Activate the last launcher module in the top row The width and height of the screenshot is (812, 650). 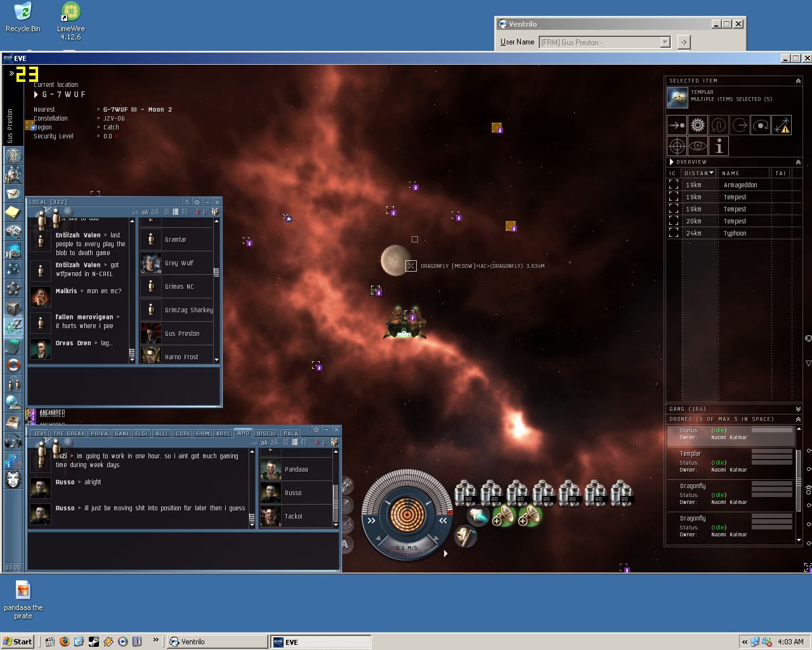621,492
